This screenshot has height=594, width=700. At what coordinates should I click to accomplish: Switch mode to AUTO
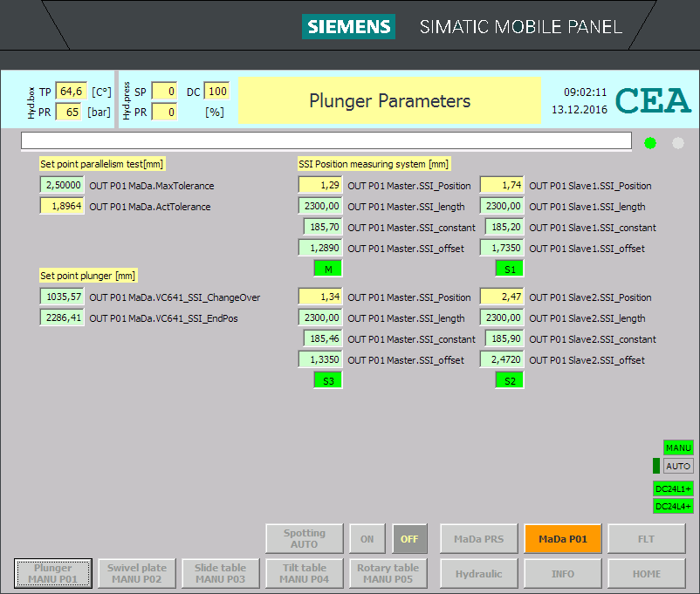[x=678, y=466]
